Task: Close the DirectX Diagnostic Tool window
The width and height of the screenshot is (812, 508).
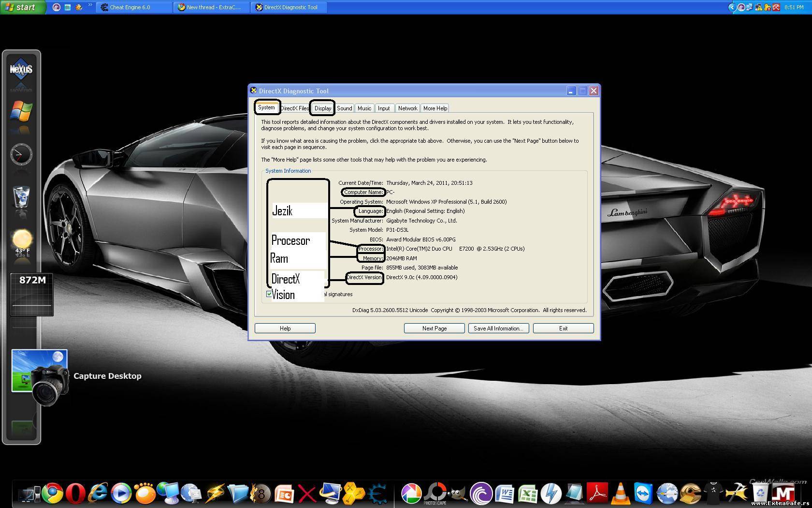Action: (594, 91)
